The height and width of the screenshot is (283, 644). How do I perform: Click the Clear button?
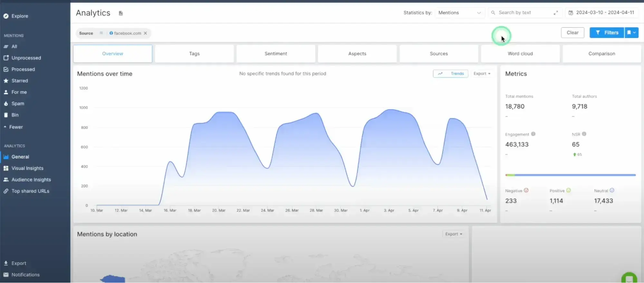tap(572, 33)
